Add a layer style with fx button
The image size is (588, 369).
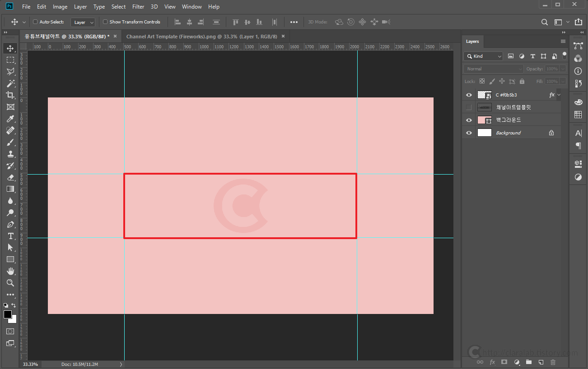pyautogui.click(x=492, y=362)
